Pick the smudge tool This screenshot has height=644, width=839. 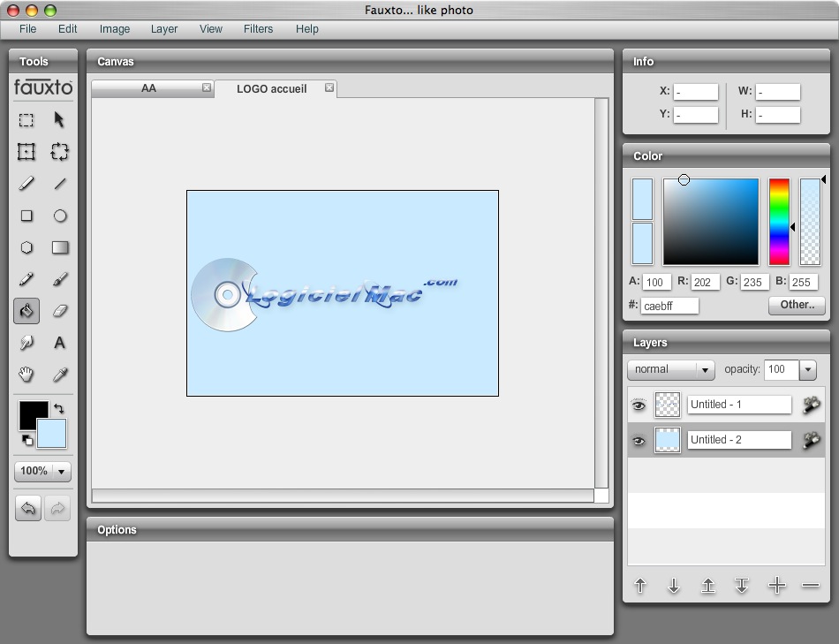(26, 343)
